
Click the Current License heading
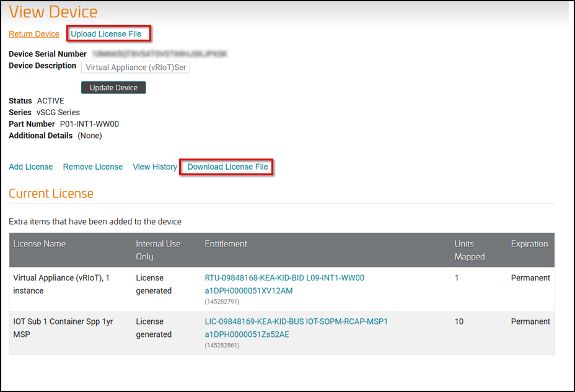pyautogui.click(x=51, y=193)
